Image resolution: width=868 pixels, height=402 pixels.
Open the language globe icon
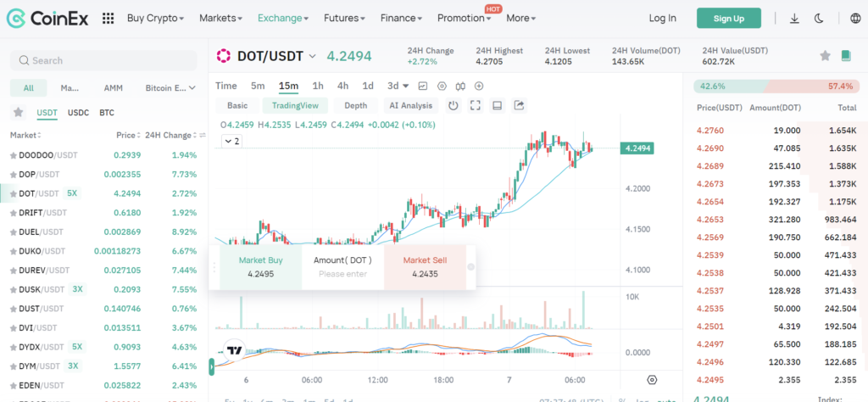854,19
